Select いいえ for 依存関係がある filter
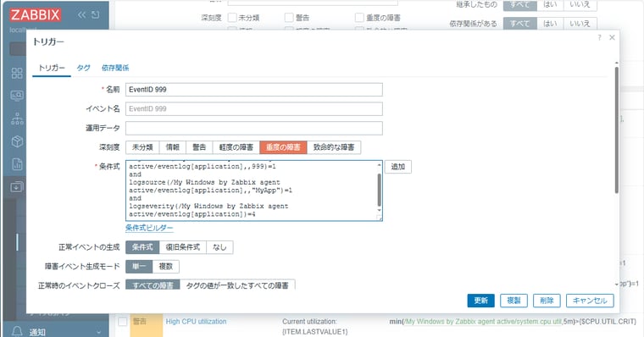 580,24
